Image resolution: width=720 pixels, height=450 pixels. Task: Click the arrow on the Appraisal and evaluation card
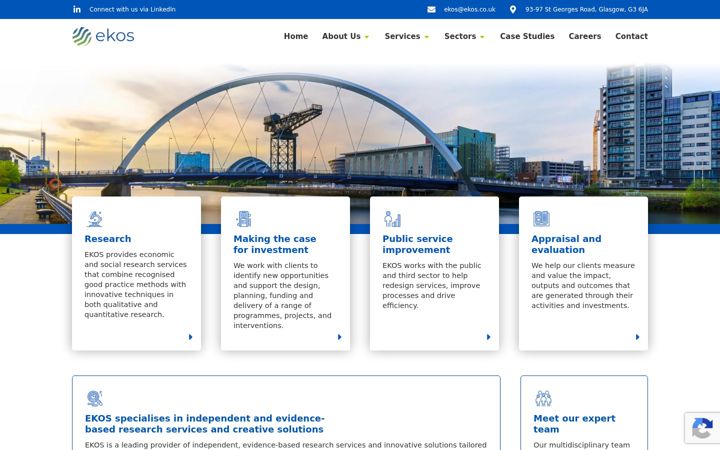(x=637, y=337)
